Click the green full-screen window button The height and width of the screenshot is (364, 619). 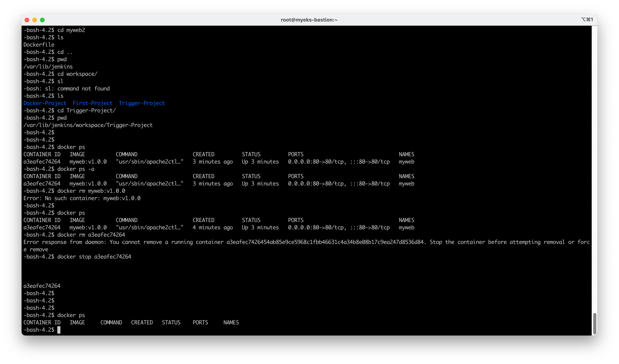click(42, 20)
